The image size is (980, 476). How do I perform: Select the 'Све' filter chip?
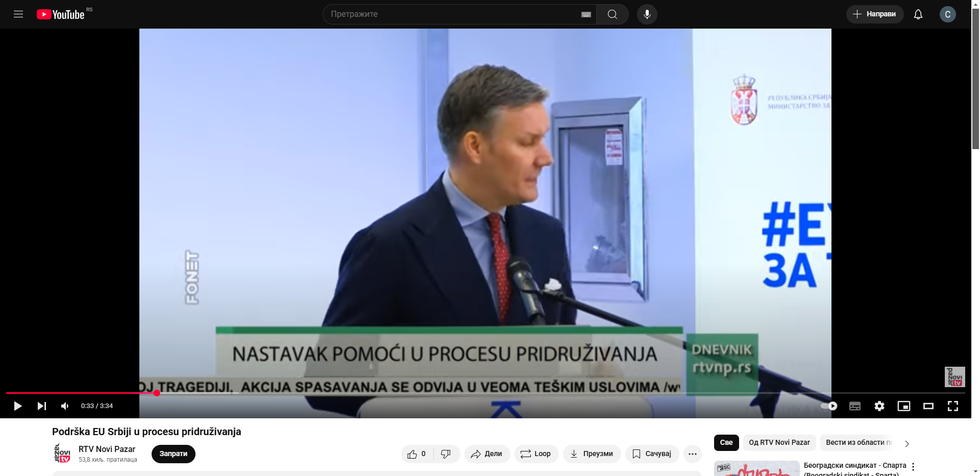pos(726,442)
